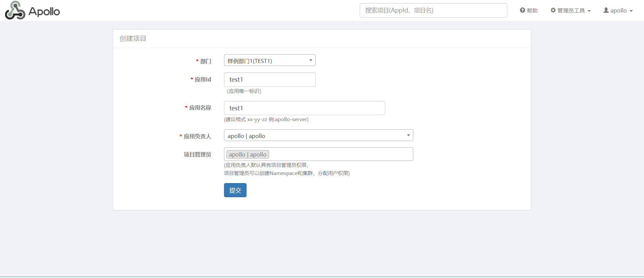
Task: Click the 项目管理员 label
Action: 197,154
